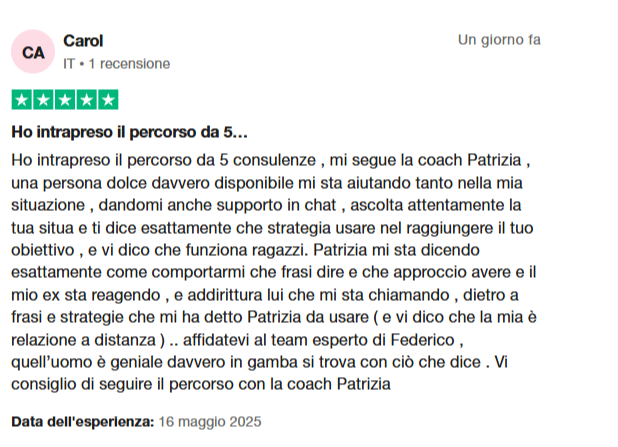Click the word 'Federico' in the review

[x=423, y=340]
